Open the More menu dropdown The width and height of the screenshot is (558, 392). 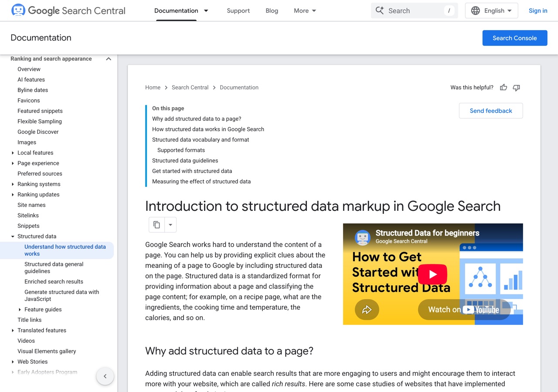click(x=305, y=10)
